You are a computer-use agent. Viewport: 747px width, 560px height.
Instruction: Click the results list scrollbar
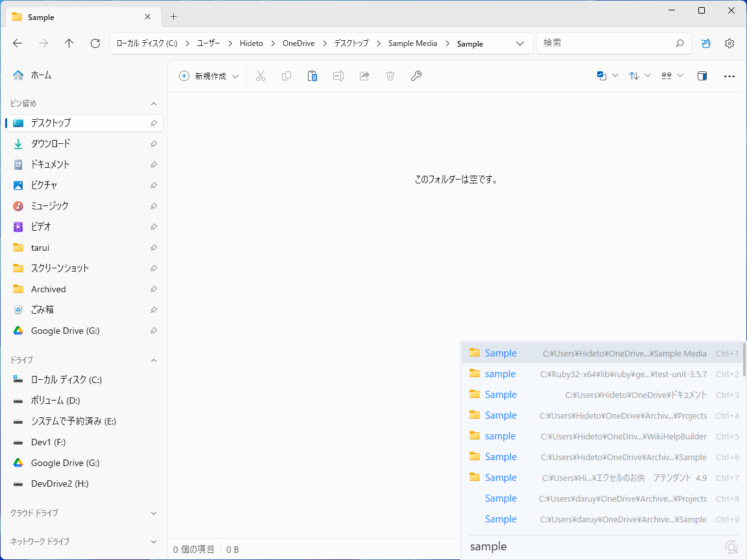tap(744, 360)
